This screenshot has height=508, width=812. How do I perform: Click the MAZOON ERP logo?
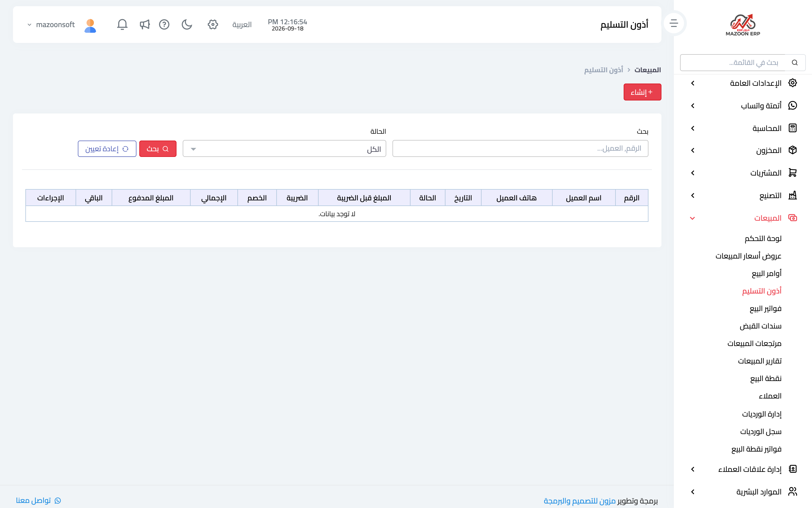(x=743, y=25)
